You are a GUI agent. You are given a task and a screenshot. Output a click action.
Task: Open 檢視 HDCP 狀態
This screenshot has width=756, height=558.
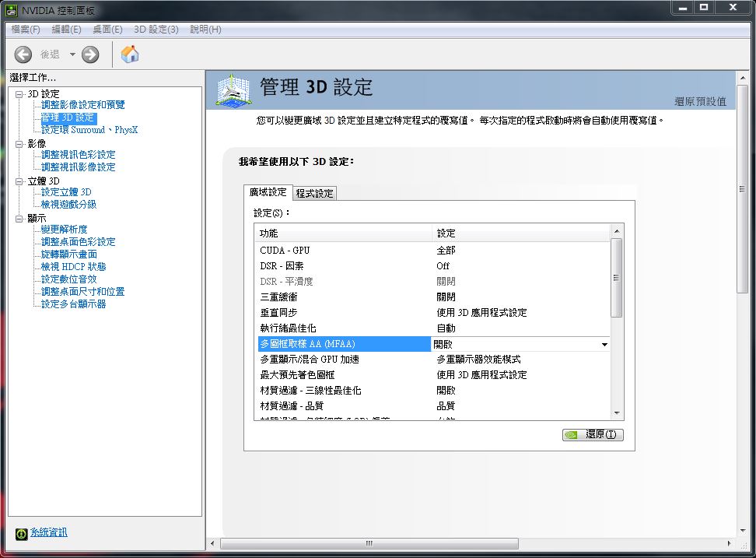pos(73,267)
